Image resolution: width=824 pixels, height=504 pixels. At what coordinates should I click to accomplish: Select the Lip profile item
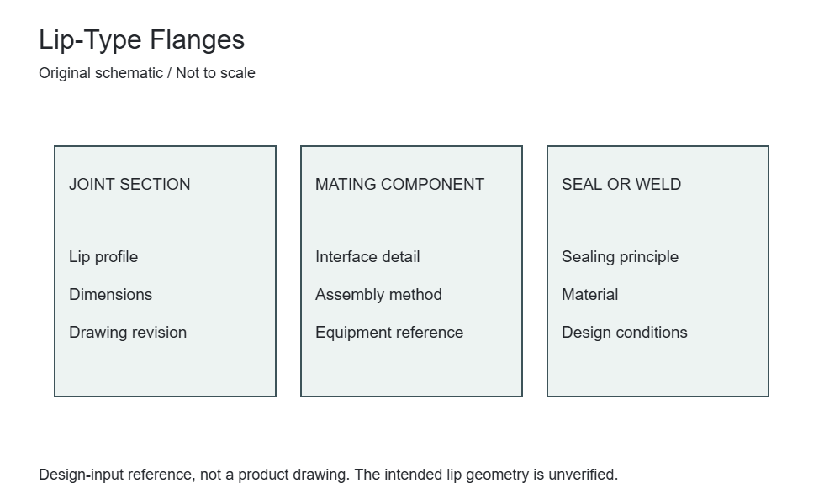pos(103,257)
